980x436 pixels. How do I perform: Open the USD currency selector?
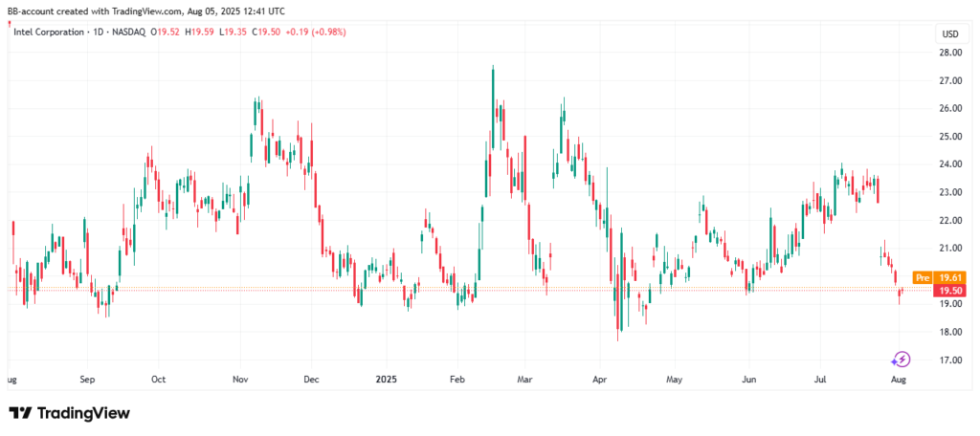pyautogui.click(x=950, y=33)
